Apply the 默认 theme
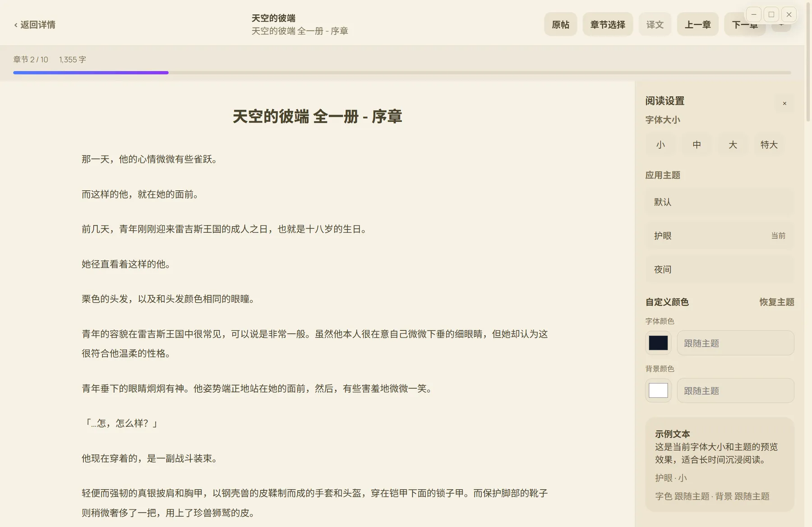Screen dimensions: 812x527 [719, 202]
